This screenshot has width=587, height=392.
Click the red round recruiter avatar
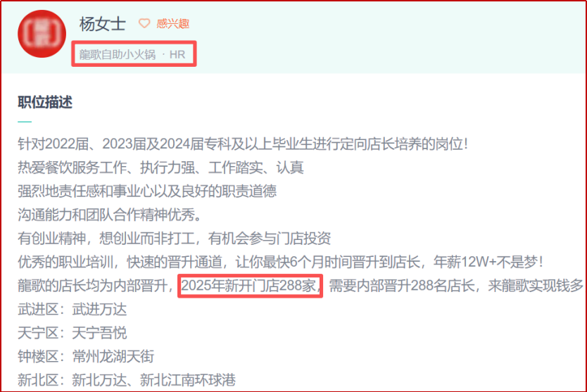(x=42, y=34)
